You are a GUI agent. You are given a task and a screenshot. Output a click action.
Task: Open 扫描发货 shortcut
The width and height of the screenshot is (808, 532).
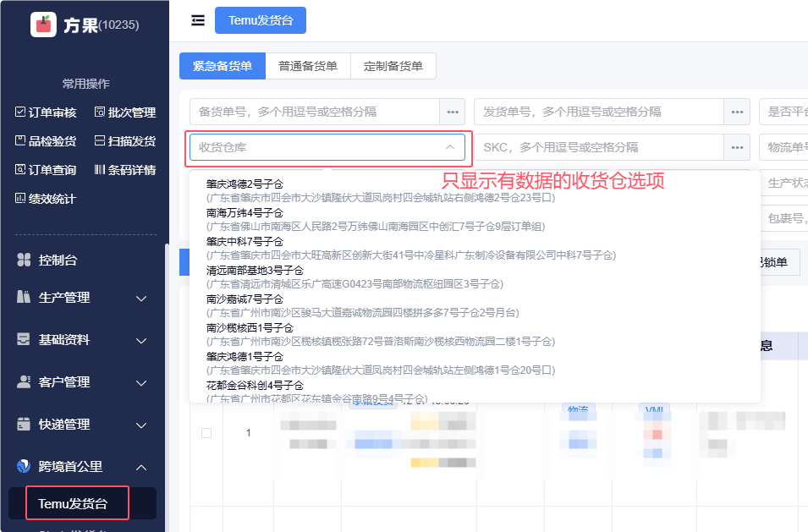(x=125, y=141)
